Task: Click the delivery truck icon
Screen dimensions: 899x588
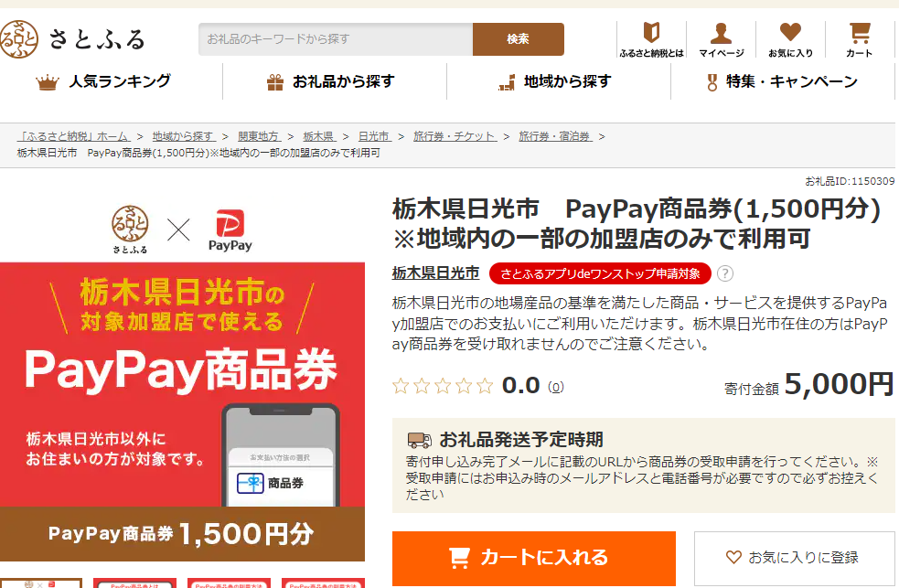Action: pos(419,440)
